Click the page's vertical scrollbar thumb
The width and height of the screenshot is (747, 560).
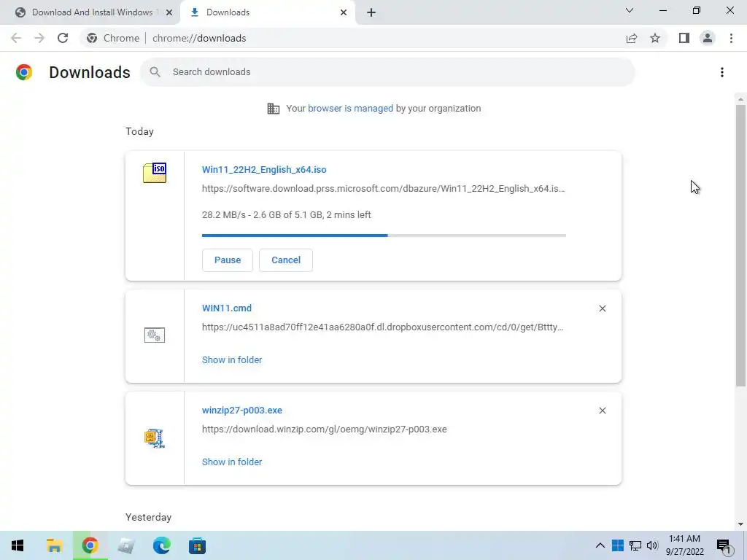740,245
